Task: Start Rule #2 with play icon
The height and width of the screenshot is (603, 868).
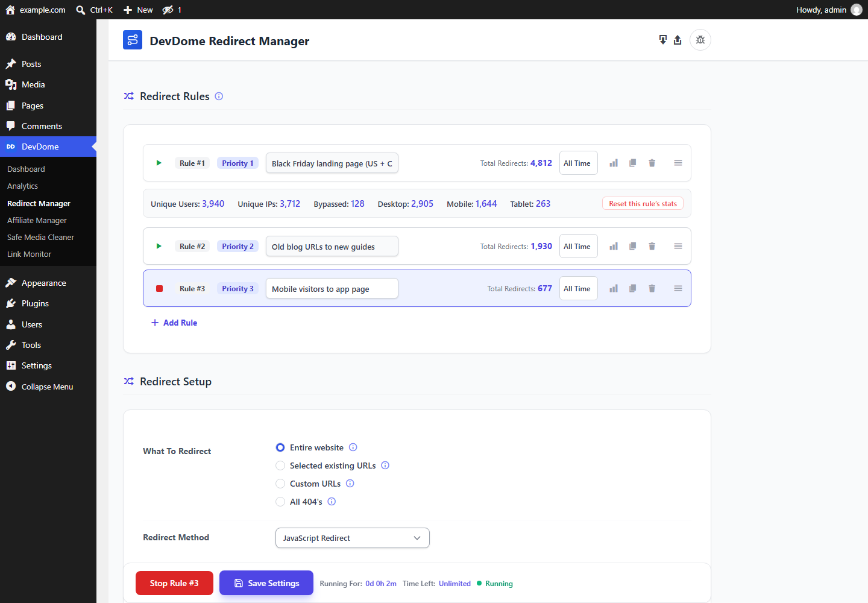Action: click(159, 246)
